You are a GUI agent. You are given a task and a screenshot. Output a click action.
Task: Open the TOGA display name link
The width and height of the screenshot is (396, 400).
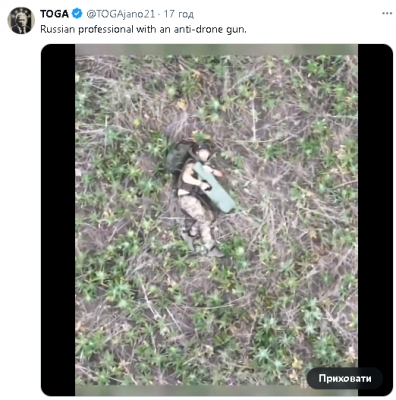point(54,14)
